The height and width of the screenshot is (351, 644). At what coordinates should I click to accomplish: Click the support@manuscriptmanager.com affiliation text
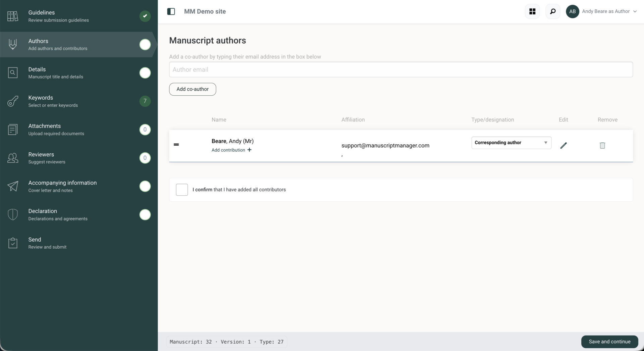385,145
